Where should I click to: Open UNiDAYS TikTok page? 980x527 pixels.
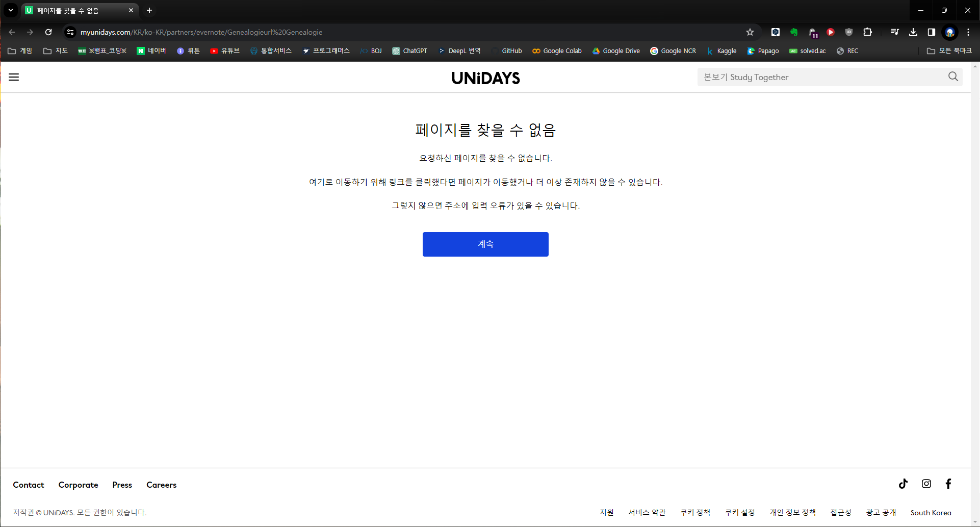click(x=903, y=484)
